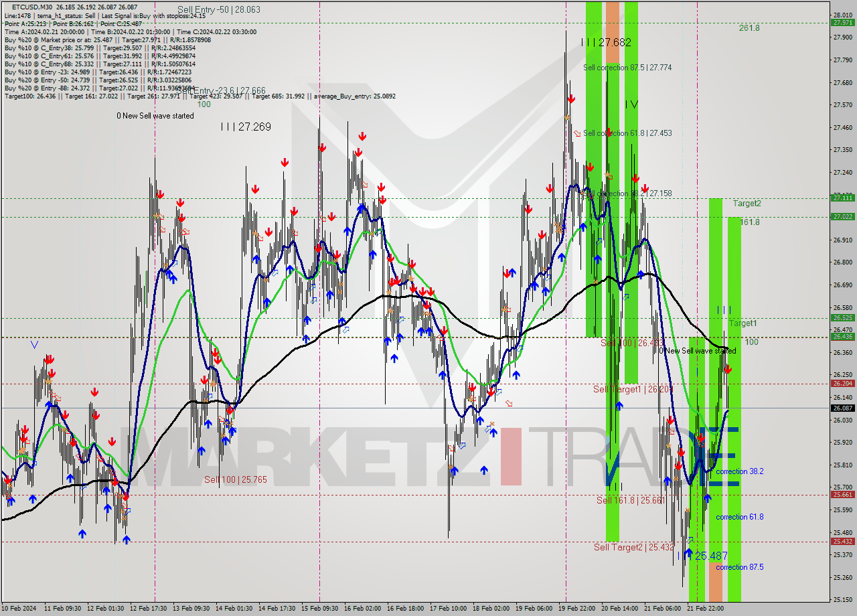Click the 261.8 Fibonacci level label

click(x=749, y=28)
